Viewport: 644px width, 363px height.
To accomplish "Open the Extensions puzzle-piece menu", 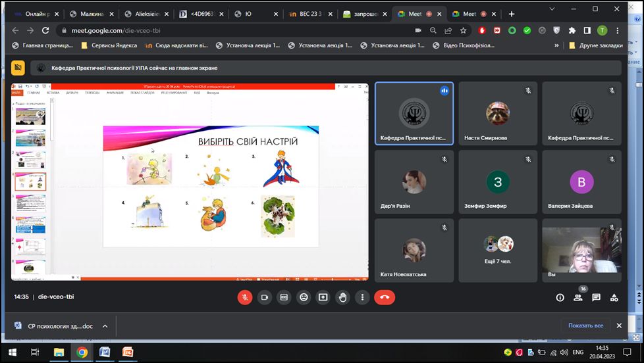I will point(572,30).
